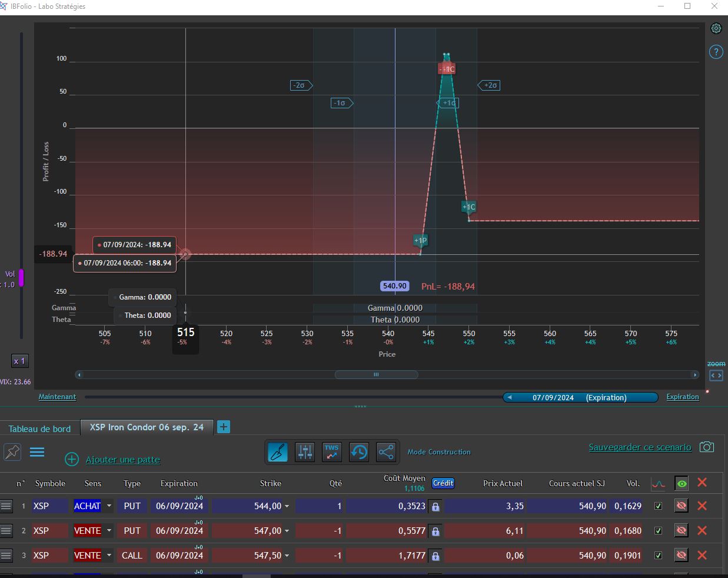Remove leg 3 with red X
The image size is (728, 578).
coord(702,555)
